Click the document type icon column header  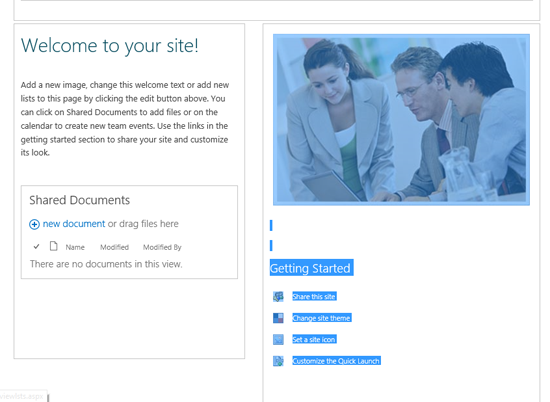pyautogui.click(x=53, y=246)
